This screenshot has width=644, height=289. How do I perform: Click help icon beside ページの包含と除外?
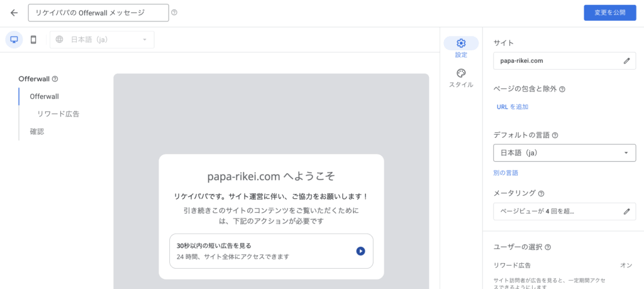tap(562, 89)
